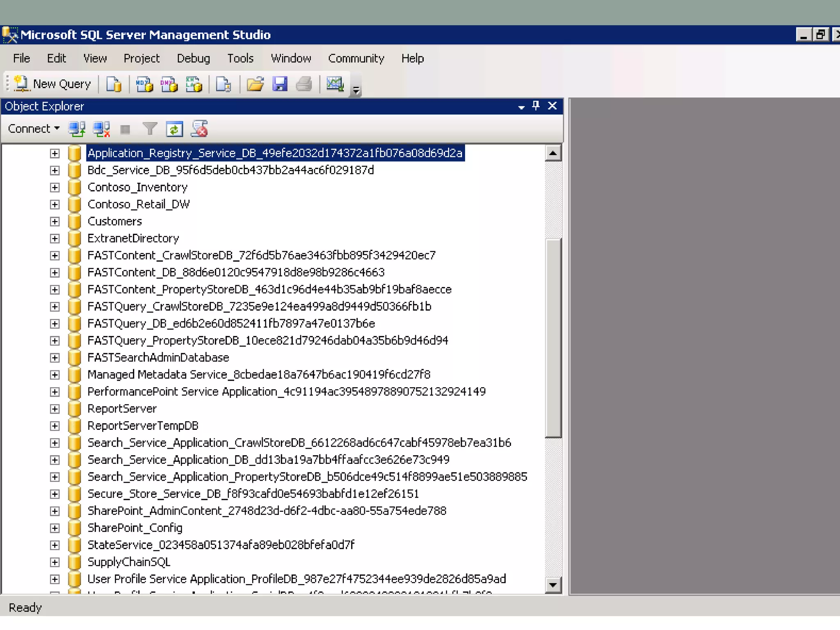Close the Object Explorer panel
The width and height of the screenshot is (840, 630).
[552, 106]
